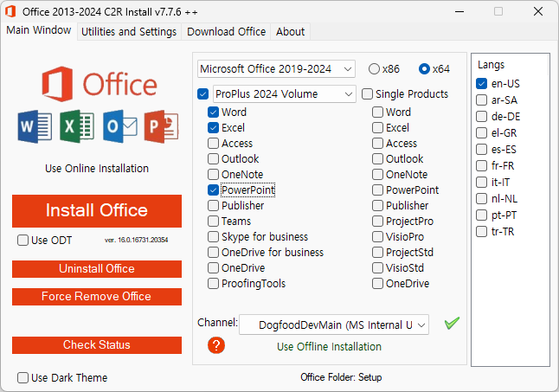Viewport: 559px width, 392px height.
Task: Click the green checkmark next to Channel
Action: [x=452, y=324]
